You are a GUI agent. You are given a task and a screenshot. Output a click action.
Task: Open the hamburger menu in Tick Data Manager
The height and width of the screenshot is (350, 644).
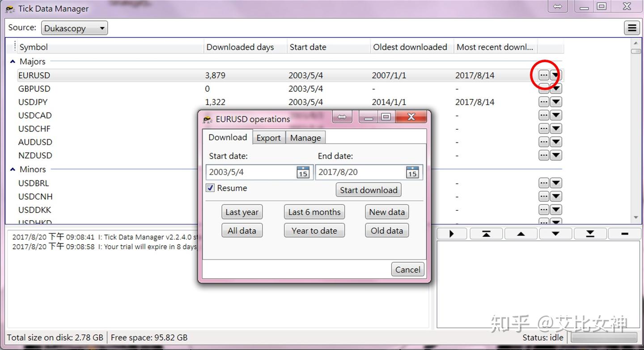[632, 28]
